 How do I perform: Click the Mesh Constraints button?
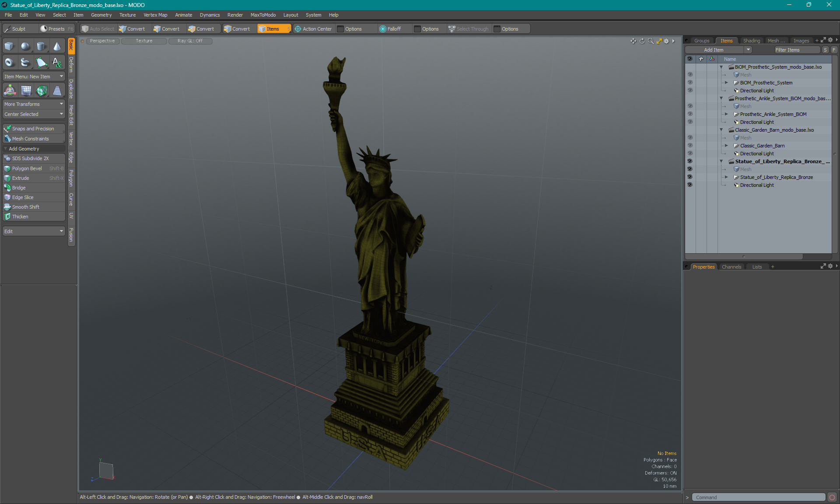tap(34, 139)
